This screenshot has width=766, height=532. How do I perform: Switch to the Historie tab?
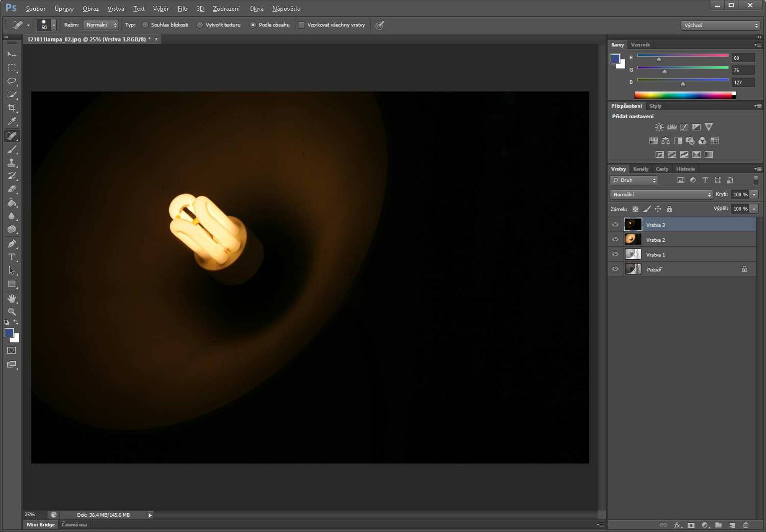pos(685,169)
